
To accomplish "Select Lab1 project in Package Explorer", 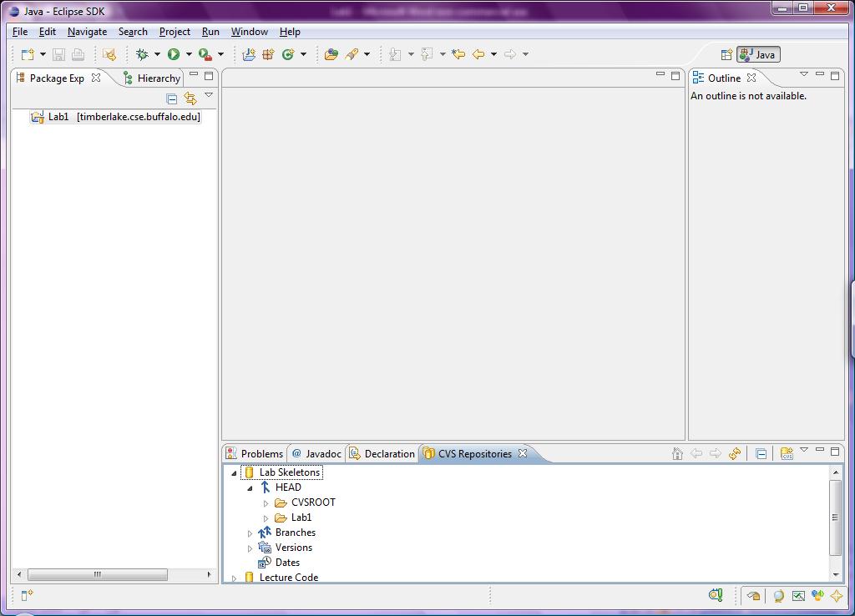I will tap(58, 117).
